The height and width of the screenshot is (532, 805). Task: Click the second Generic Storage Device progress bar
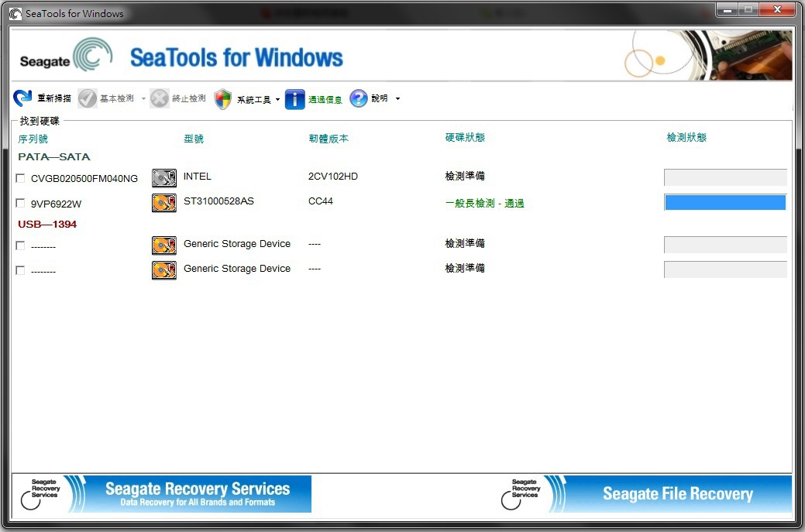coord(725,269)
